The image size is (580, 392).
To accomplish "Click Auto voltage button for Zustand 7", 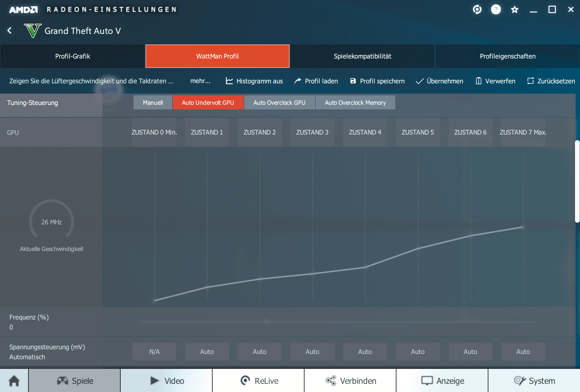I will click(x=523, y=352).
